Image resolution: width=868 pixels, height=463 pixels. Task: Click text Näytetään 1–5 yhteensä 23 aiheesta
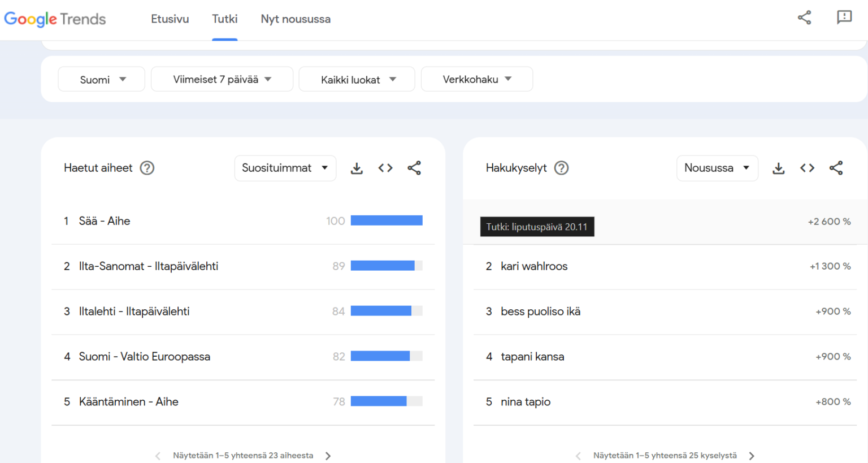tap(243, 456)
